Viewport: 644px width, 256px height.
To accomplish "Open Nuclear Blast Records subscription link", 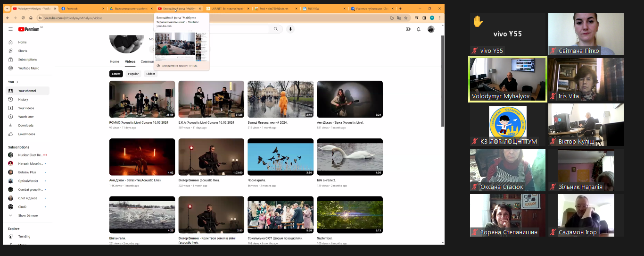I will coord(30,155).
